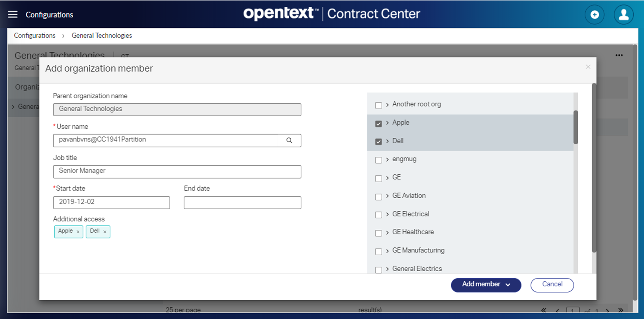The height and width of the screenshot is (319, 644).
Task: Click the page number box in pagination
Action: pos(573,311)
